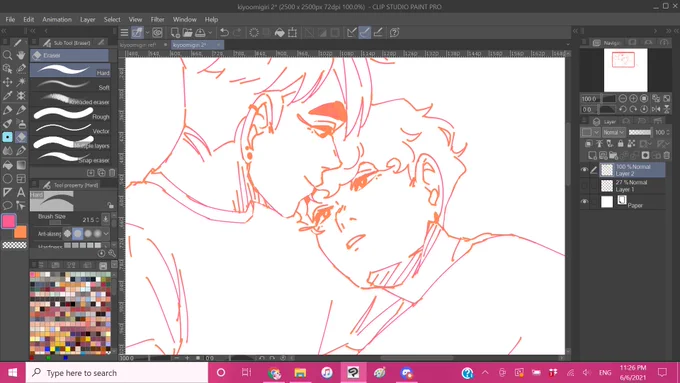The height and width of the screenshot is (383, 680).
Task: Toggle visibility eye of Layer 2
Action: pyautogui.click(x=585, y=170)
